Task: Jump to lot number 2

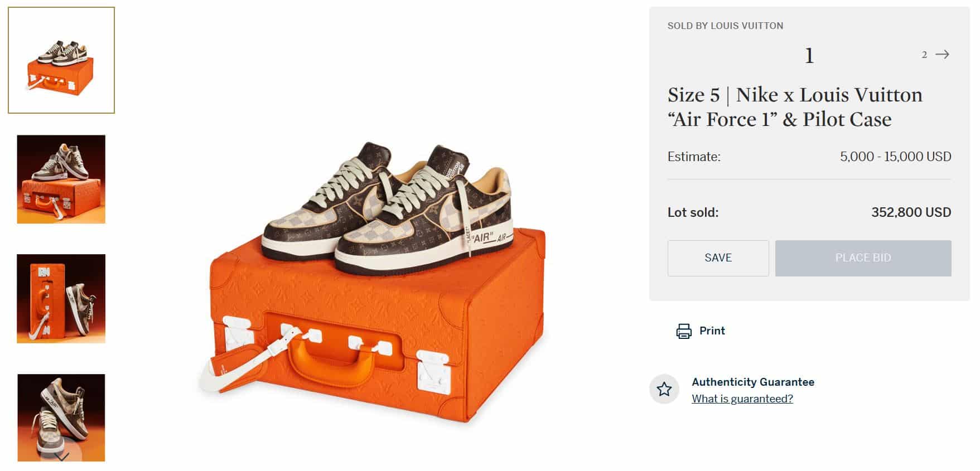Action: pyautogui.click(x=924, y=55)
